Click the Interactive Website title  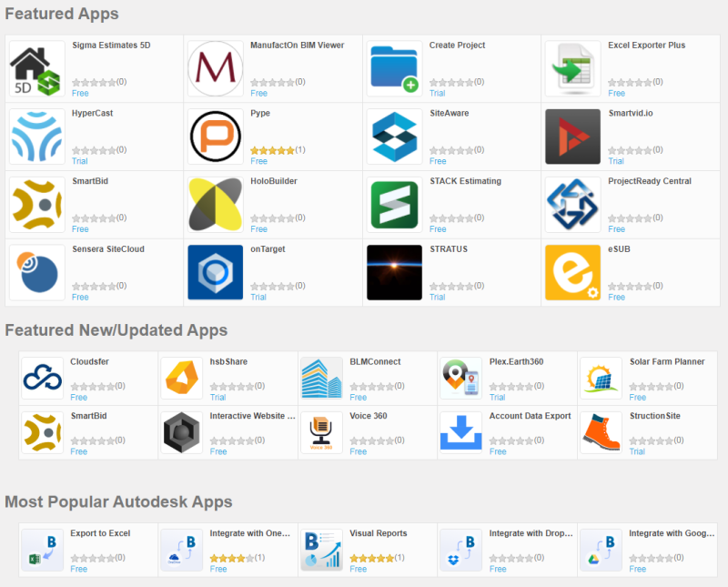click(253, 416)
